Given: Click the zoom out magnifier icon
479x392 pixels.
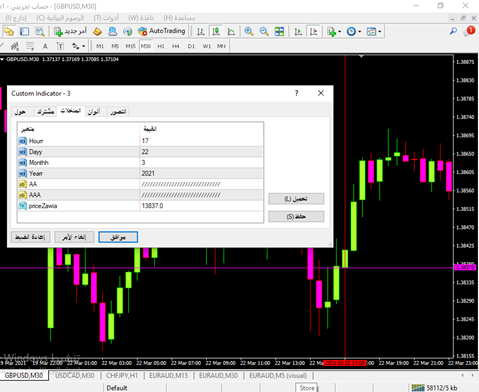Looking at the screenshot, I should tap(264, 31).
